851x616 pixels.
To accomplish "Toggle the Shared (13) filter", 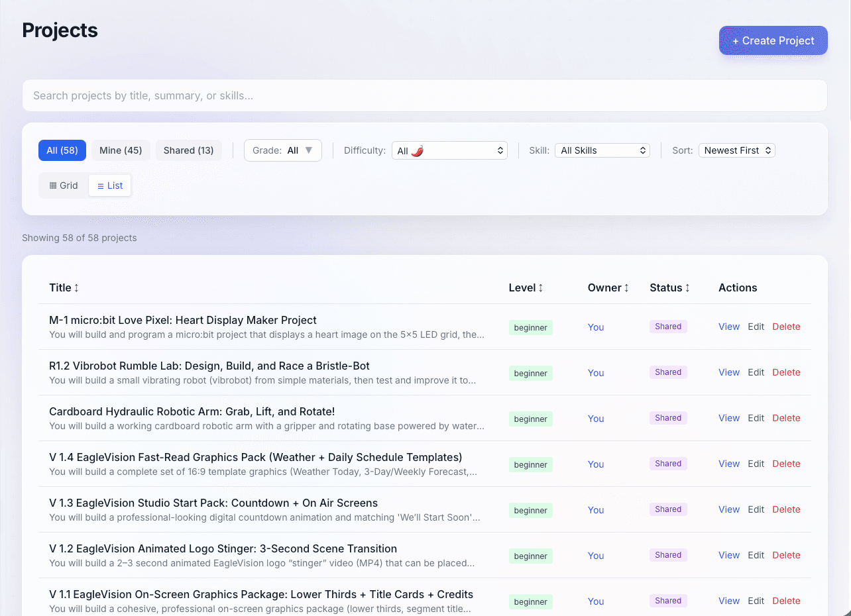I will point(188,150).
